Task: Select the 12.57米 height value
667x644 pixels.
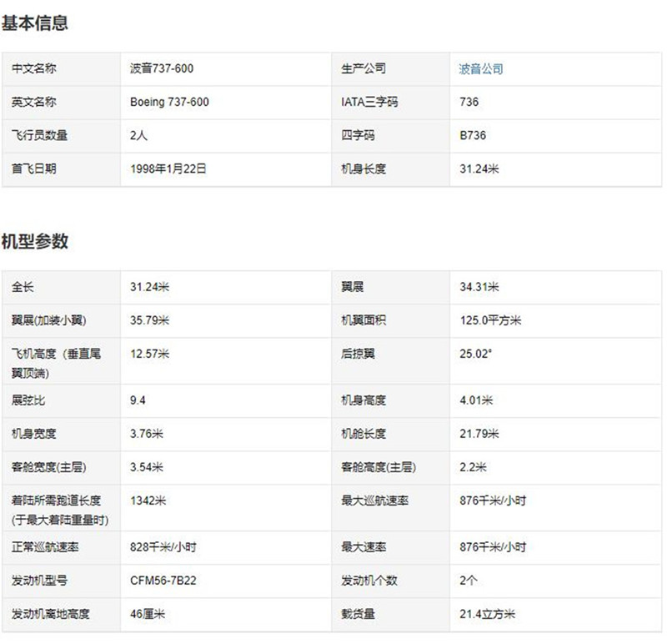Action: pos(150,355)
